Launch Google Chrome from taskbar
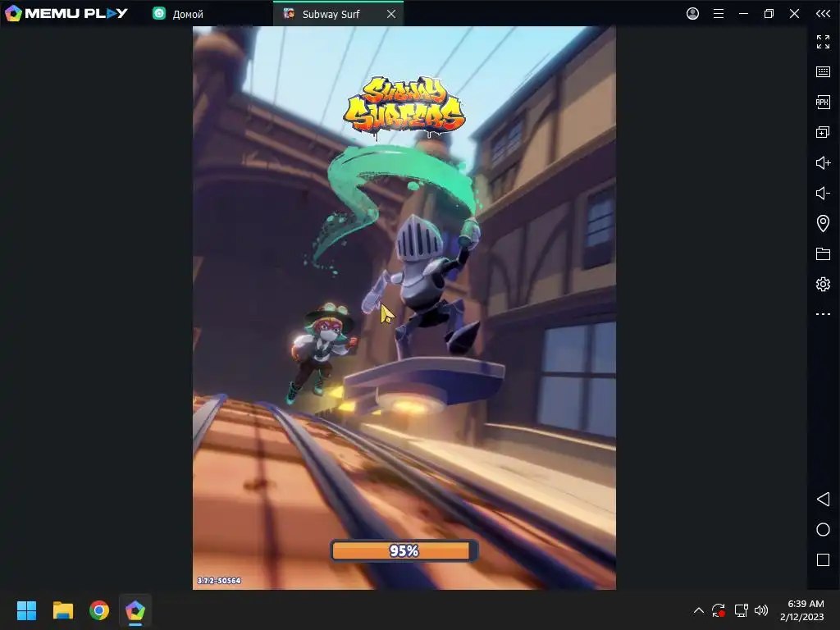Image resolution: width=840 pixels, height=630 pixels. point(99,610)
